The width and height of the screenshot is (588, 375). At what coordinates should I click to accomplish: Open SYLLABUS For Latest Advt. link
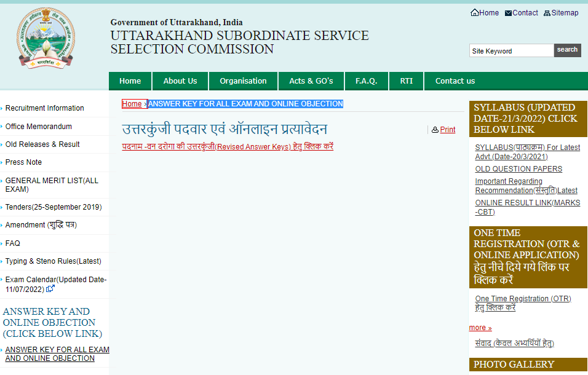point(528,152)
